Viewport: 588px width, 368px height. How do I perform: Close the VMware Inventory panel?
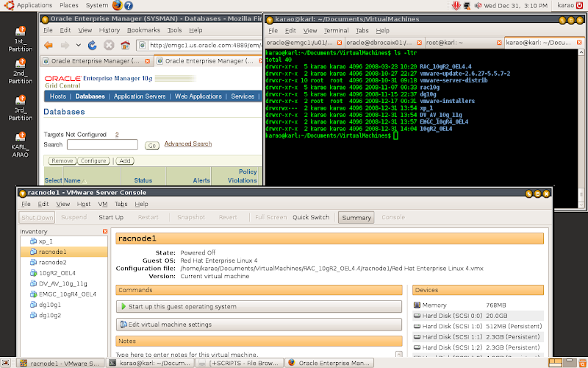pos(105,232)
